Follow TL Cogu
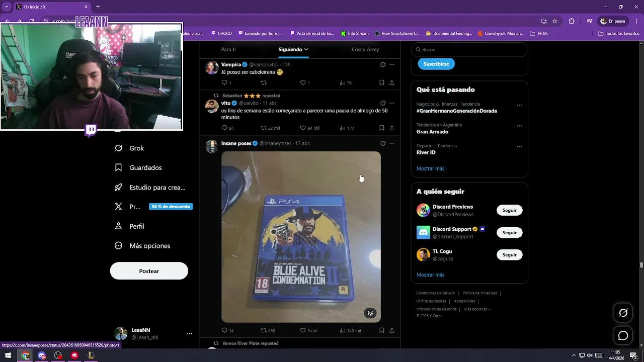 509,255
